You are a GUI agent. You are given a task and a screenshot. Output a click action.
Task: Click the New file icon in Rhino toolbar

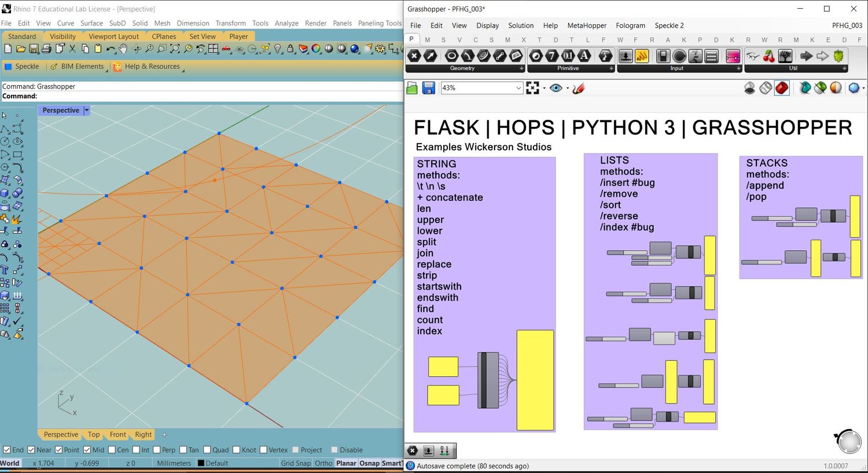pyautogui.click(x=8, y=49)
